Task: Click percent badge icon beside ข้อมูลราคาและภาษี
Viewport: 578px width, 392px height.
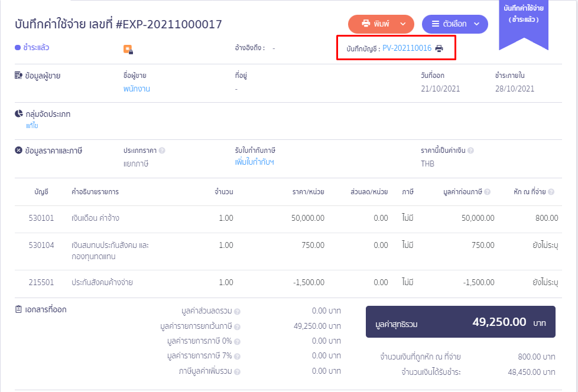Action: pyautogui.click(x=18, y=150)
